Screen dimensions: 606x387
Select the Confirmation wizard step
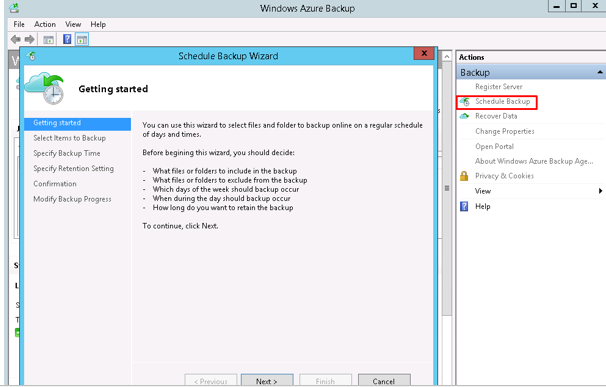55,184
